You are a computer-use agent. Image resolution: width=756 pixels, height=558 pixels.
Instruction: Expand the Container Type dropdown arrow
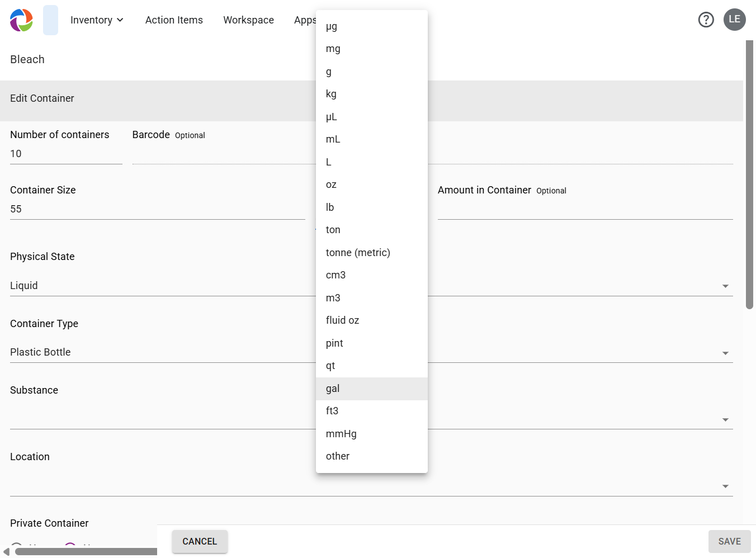(725, 353)
